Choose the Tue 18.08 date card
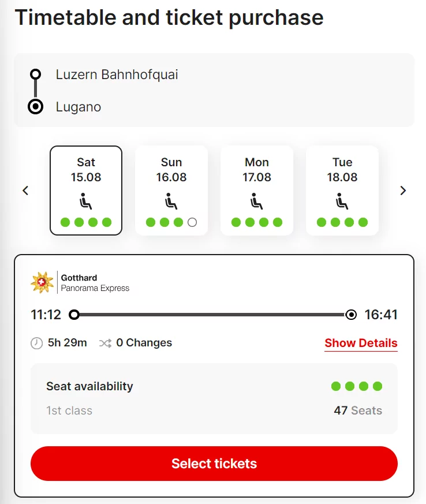This screenshot has height=504, width=426. tap(342, 170)
